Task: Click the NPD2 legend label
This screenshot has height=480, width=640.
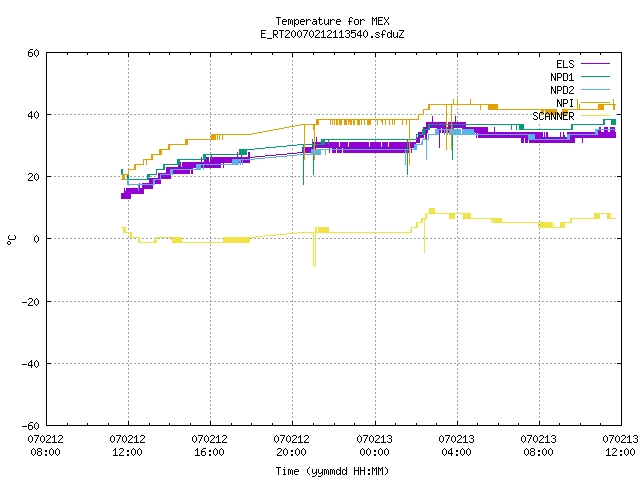Action: pyautogui.click(x=562, y=90)
